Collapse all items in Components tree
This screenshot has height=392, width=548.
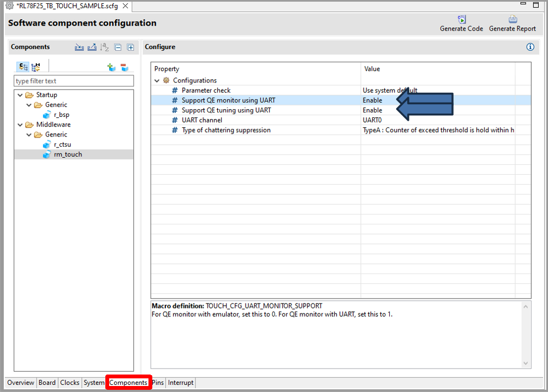(x=118, y=47)
